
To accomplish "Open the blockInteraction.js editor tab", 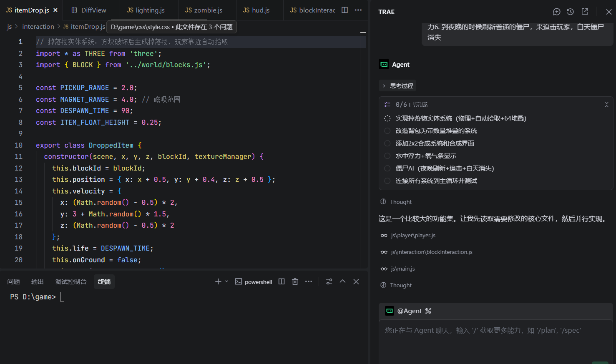I will (x=313, y=10).
